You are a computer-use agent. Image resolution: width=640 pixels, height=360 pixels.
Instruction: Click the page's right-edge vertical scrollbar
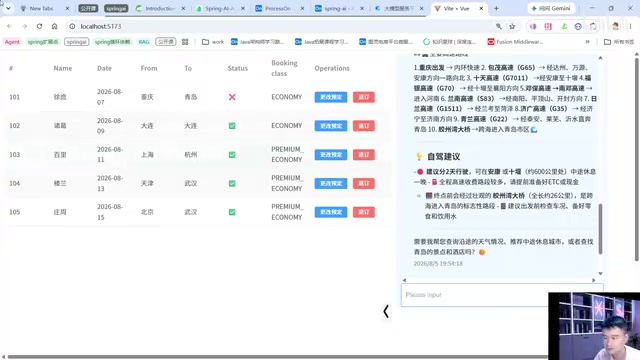tap(637, 159)
